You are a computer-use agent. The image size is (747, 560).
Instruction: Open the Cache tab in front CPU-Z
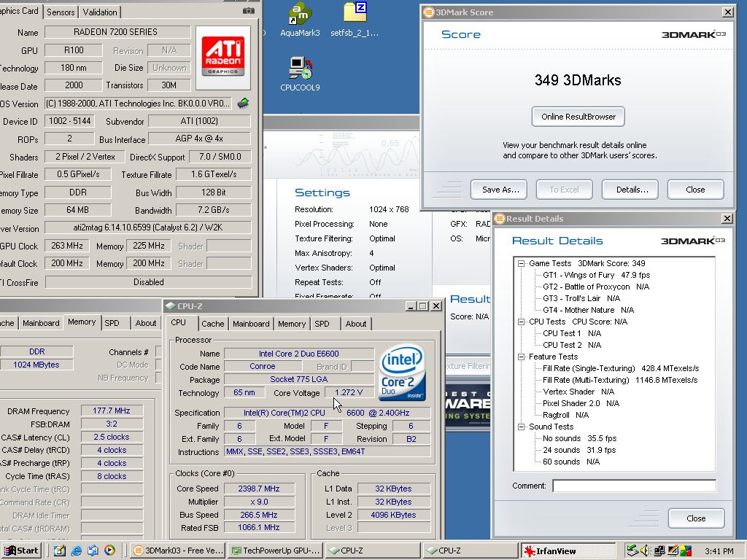(x=212, y=324)
